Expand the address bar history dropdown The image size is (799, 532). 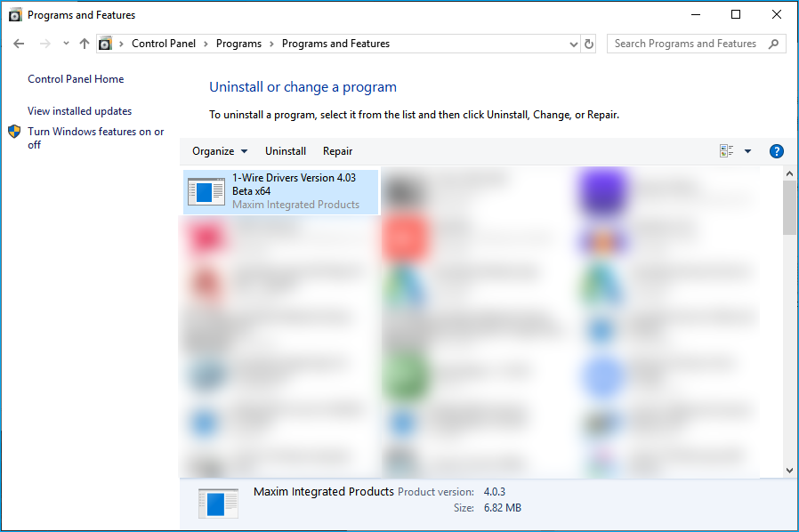point(573,44)
